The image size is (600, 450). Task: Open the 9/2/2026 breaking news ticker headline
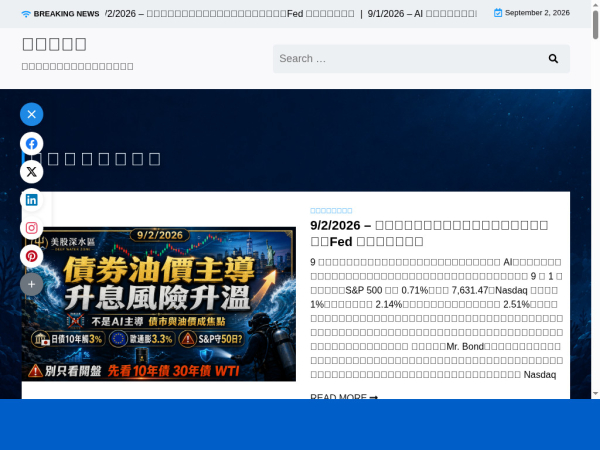[x=230, y=14]
